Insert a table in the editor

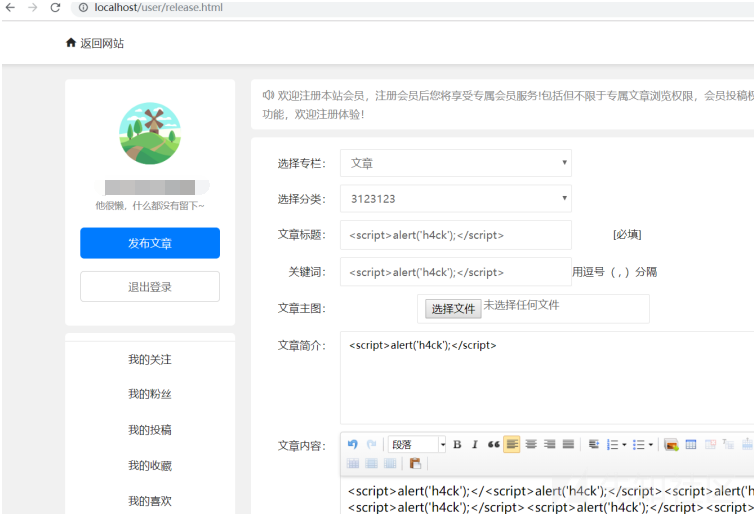691,444
